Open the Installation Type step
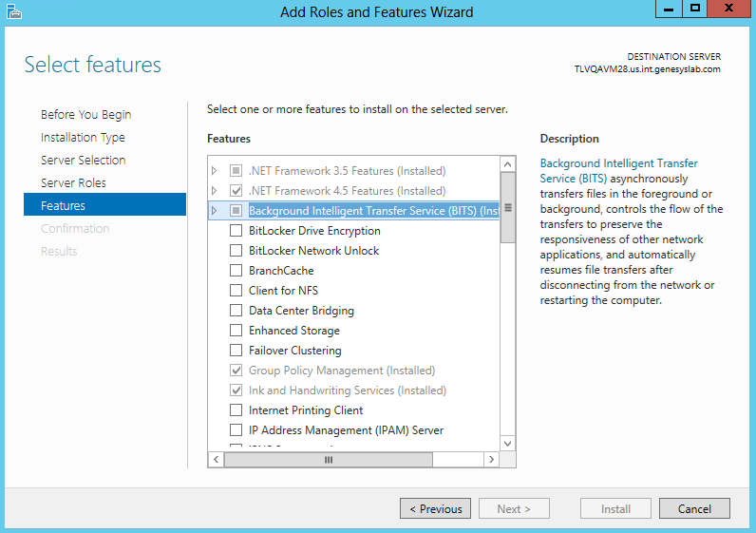 (x=83, y=137)
